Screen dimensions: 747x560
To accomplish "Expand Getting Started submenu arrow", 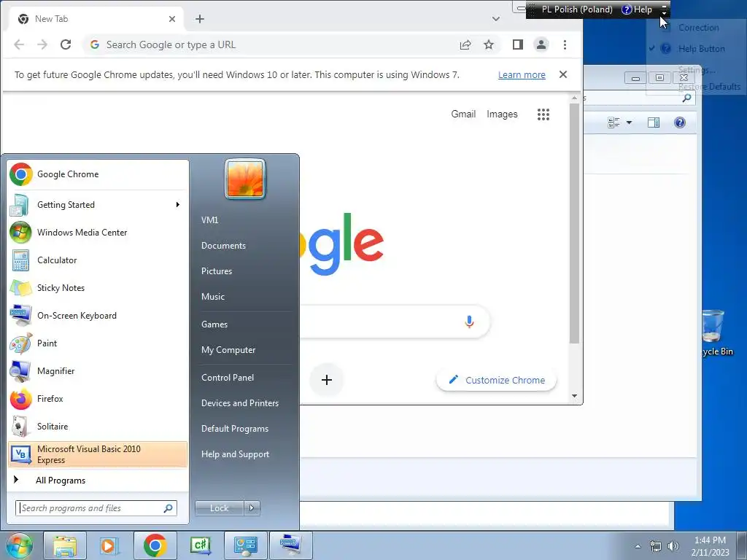I will [178, 205].
